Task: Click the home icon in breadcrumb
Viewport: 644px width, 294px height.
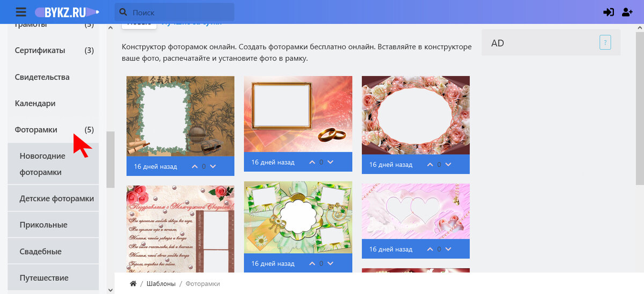Action: coord(133,283)
